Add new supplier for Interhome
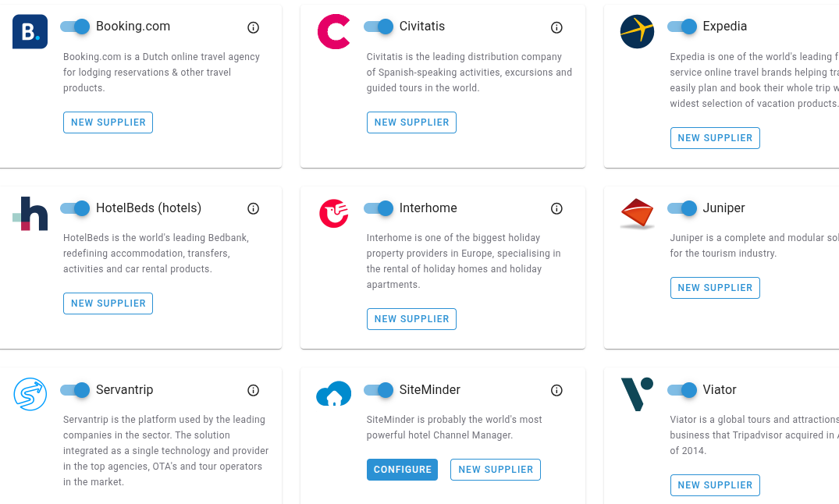The image size is (839, 504). (411, 319)
